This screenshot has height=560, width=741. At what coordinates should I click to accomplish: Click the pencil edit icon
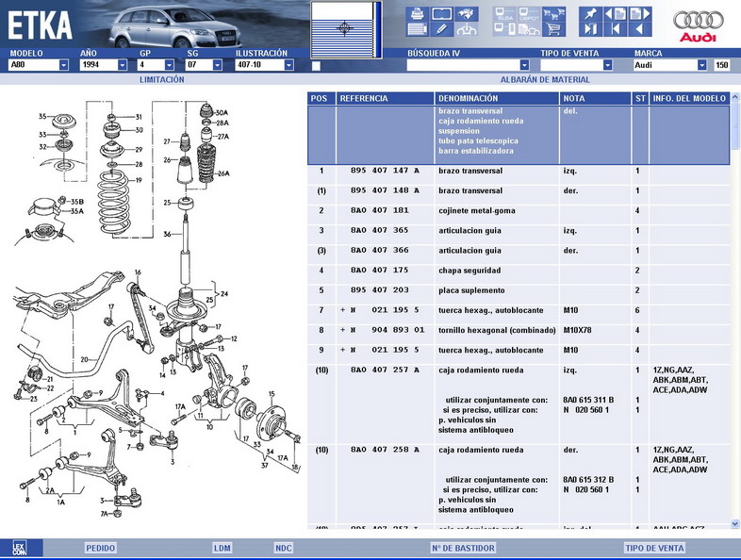point(441,29)
